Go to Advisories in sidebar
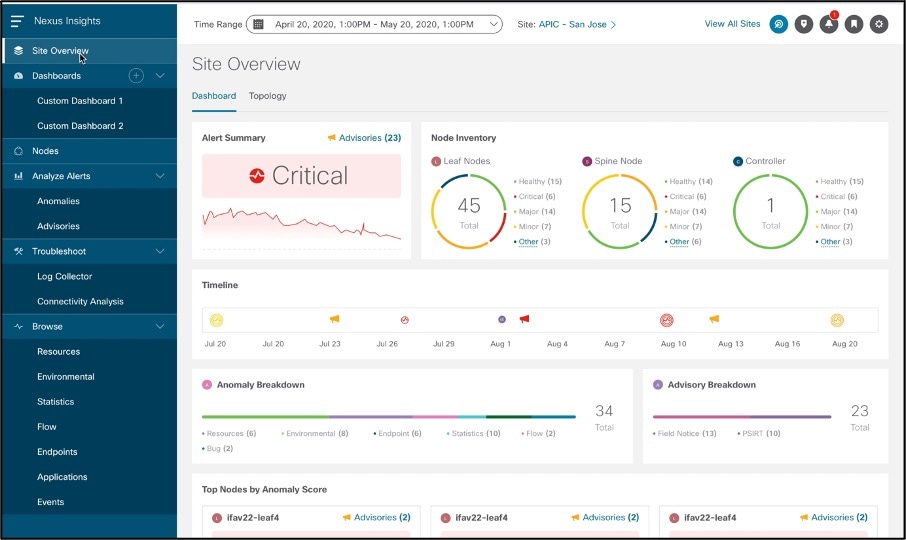This screenshot has width=906, height=540. point(58,226)
